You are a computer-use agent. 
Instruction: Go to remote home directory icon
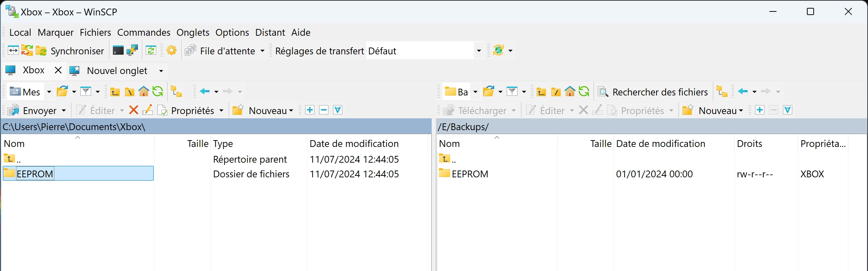pos(570,92)
